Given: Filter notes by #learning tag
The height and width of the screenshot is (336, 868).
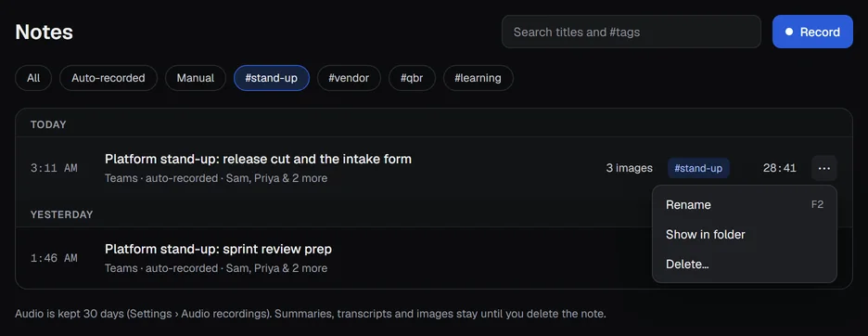Looking at the screenshot, I should coord(478,78).
